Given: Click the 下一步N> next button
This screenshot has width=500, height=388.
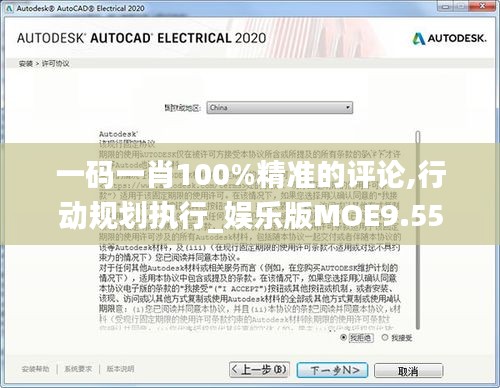Looking at the screenshot, I should tap(332, 370).
